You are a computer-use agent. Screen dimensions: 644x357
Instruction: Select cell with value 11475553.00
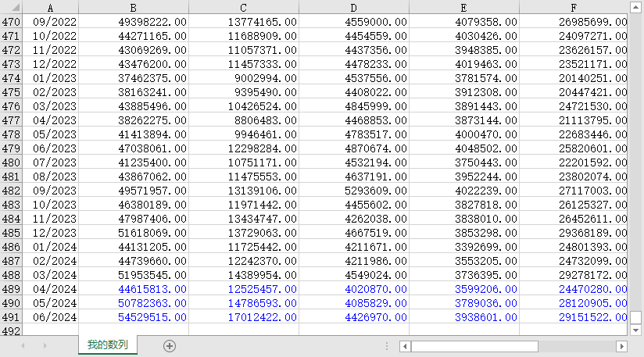click(244, 177)
